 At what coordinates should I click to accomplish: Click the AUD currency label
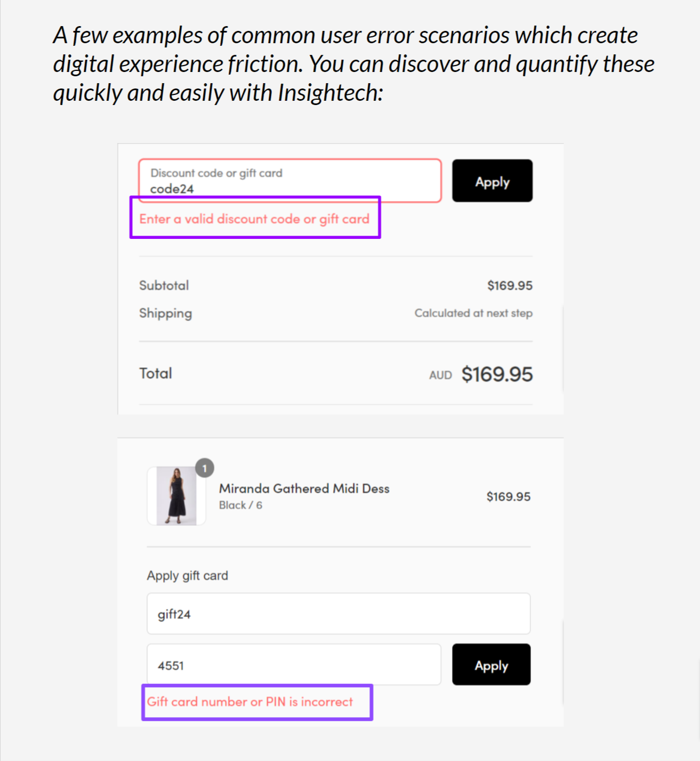(440, 375)
